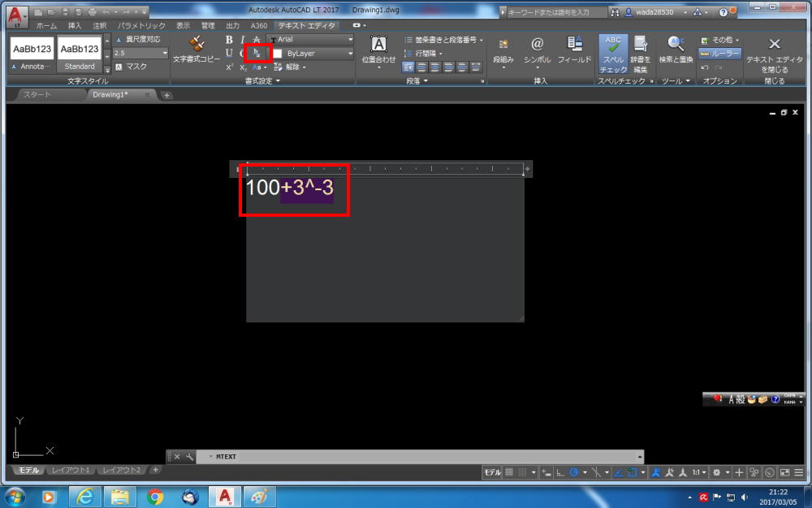Open the 段組み columns menu
Viewport: 812px width, 508px height.
(503, 52)
